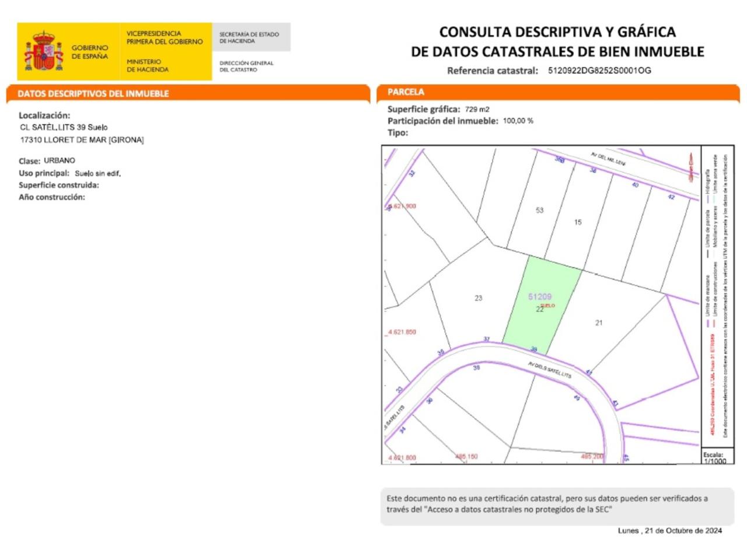The image size is (747, 560).
Task: Click the date 'Lunes, 21 de Octubre de 2024'
Action: pos(670,530)
